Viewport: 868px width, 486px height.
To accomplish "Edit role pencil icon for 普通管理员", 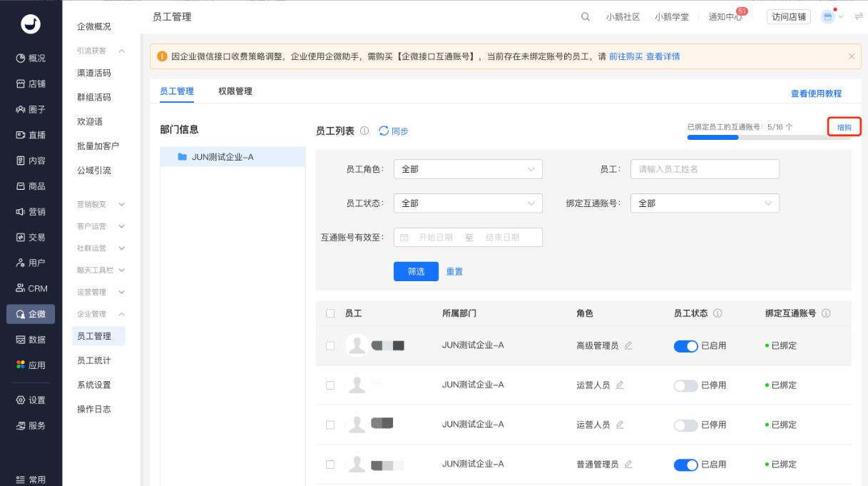I will pos(628,464).
